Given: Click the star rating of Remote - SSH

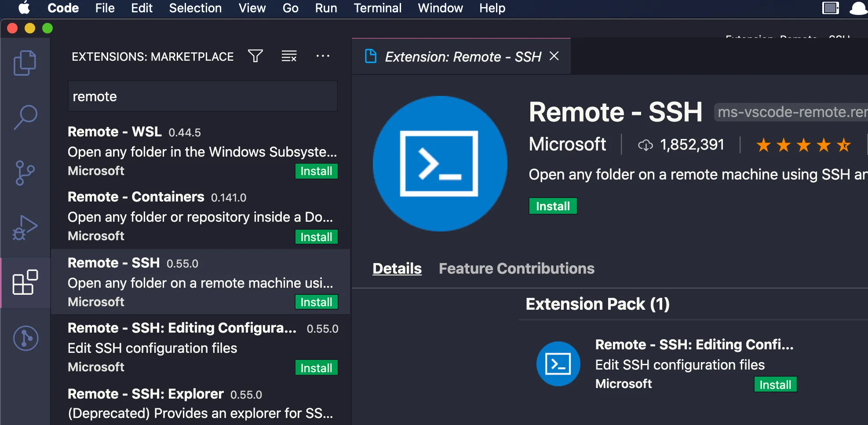Looking at the screenshot, I should pyautogui.click(x=803, y=145).
